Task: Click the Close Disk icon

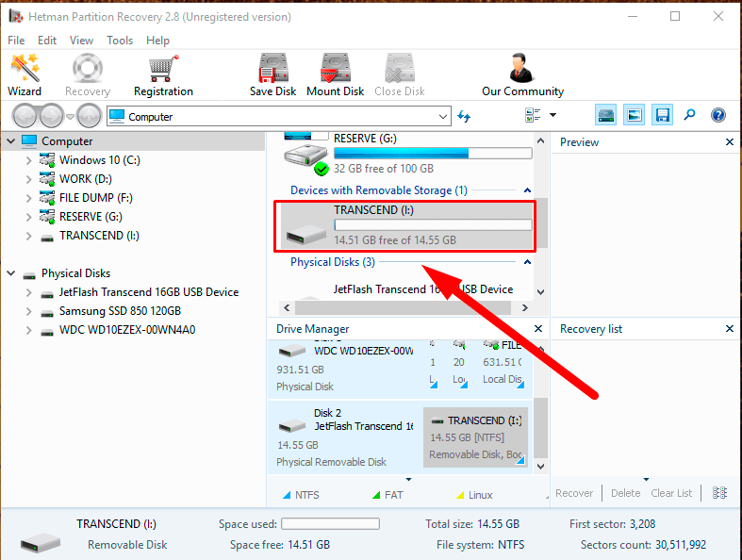Action: 400,68
